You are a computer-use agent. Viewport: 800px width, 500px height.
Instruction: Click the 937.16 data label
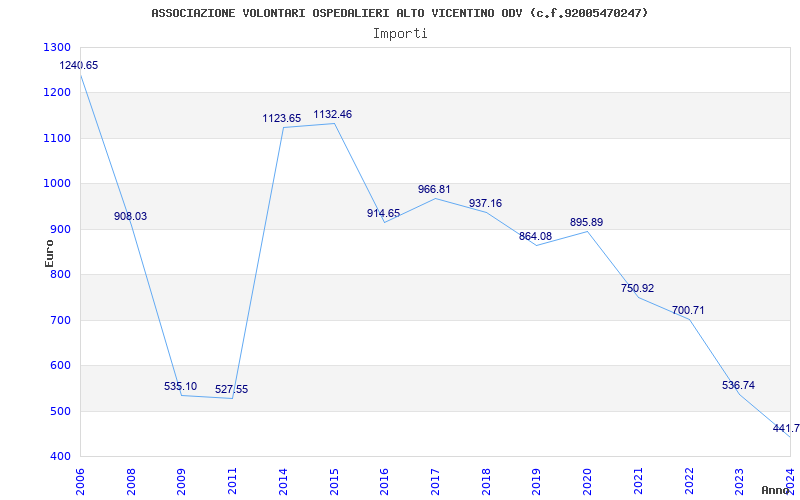(485, 203)
